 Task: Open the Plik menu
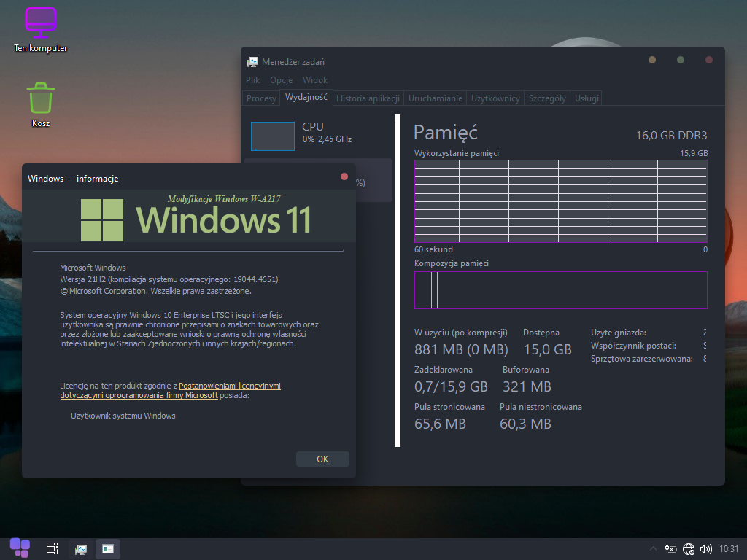click(x=252, y=80)
